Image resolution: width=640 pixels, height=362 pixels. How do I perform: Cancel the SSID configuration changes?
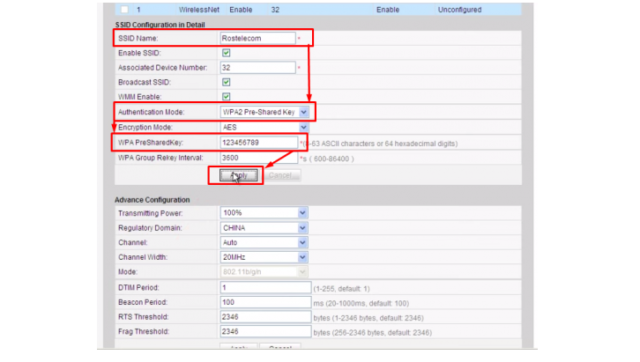pyautogui.click(x=282, y=175)
